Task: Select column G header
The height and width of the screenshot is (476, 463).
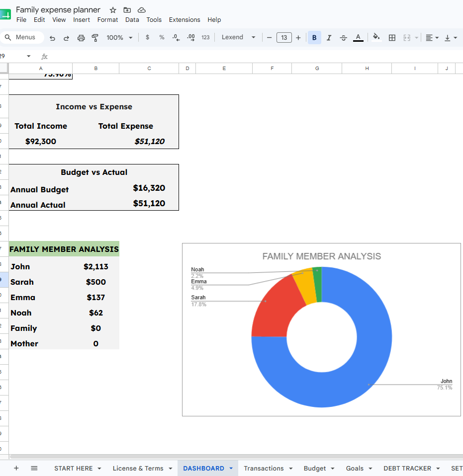Action: 317,69
